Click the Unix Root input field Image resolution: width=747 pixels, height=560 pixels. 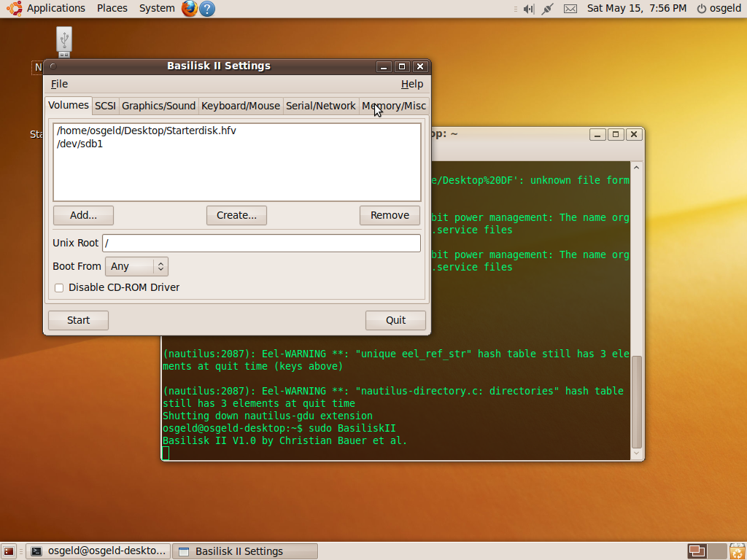262,243
